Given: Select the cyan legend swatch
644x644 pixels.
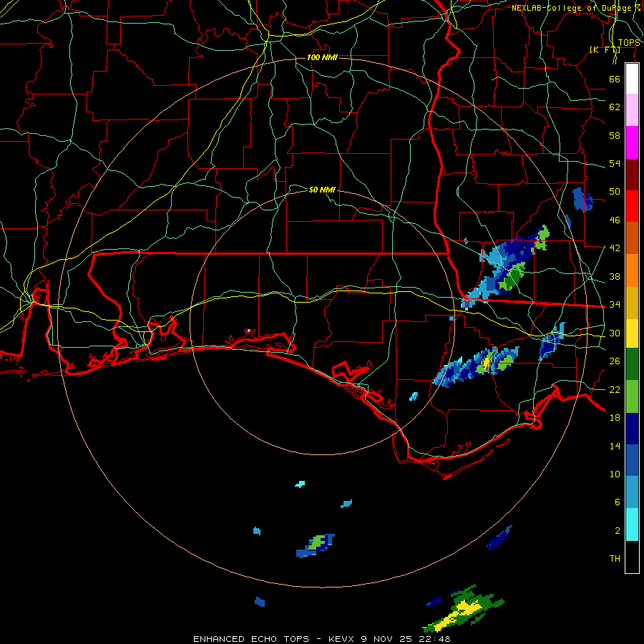Looking at the screenshot, I should click(x=632, y=525).
